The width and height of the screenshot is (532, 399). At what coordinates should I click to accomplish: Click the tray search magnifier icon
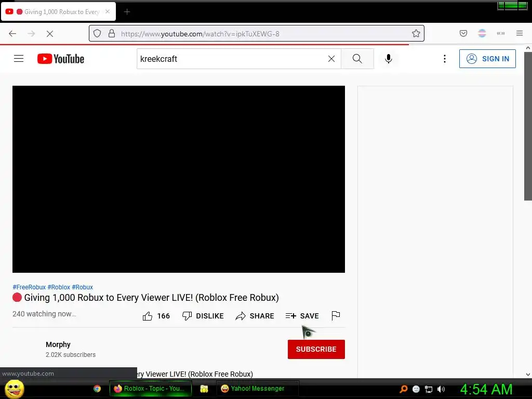(x=403, y=389)
